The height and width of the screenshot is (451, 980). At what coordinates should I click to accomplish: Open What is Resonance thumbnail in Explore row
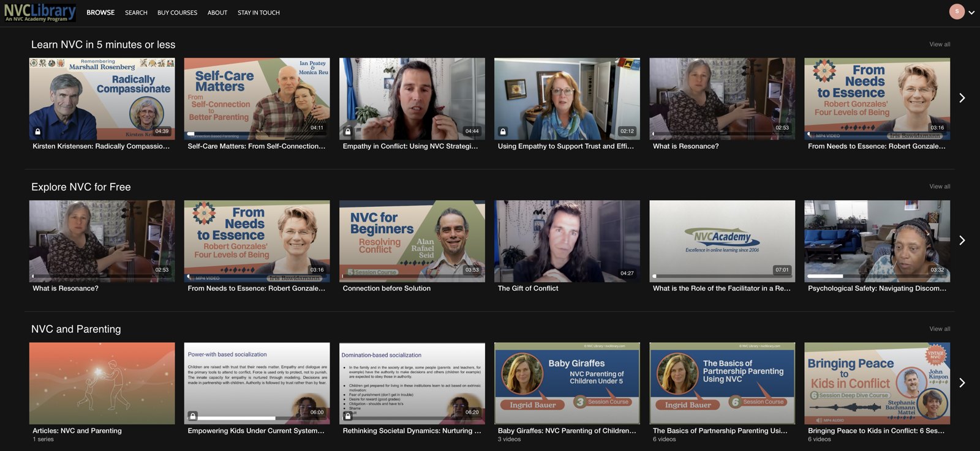[102, 241]
